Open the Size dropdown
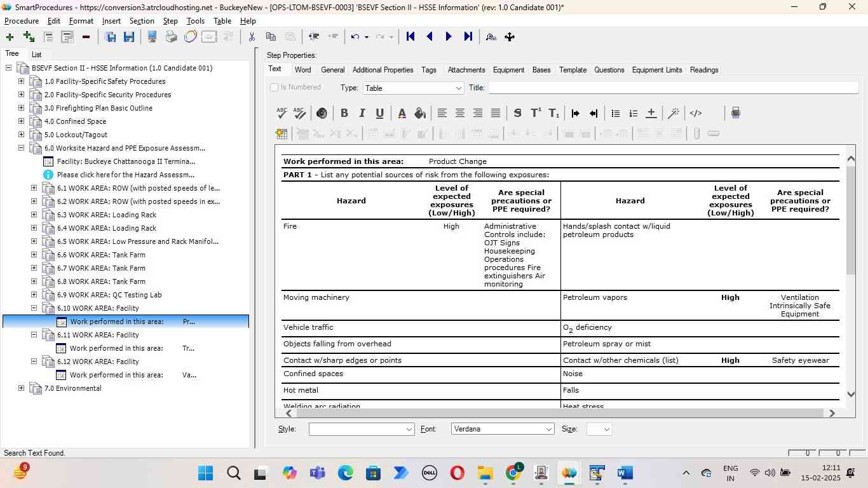The image size is (868, 488). tap(599, 430)
